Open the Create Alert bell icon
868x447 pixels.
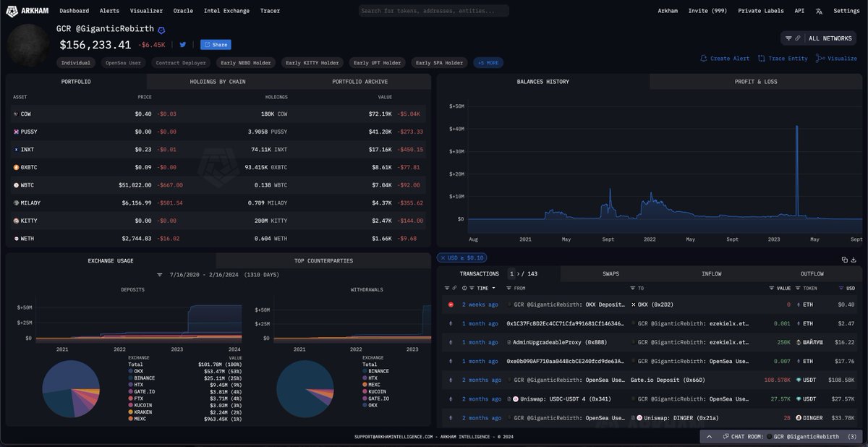click(x=704, y=57)
